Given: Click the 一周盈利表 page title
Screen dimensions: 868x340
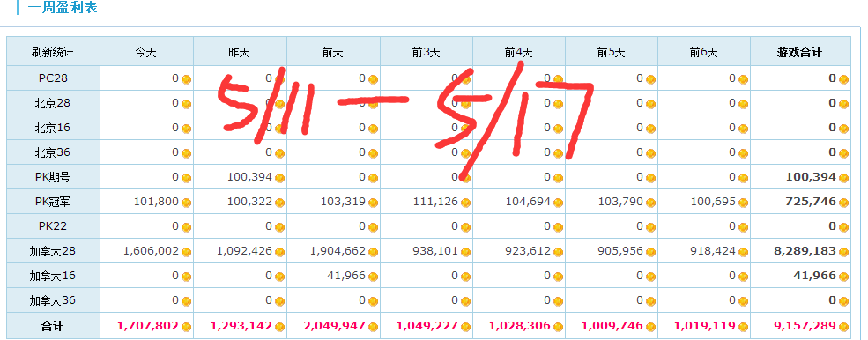Looking at the screenshot, I should (62, 8).
